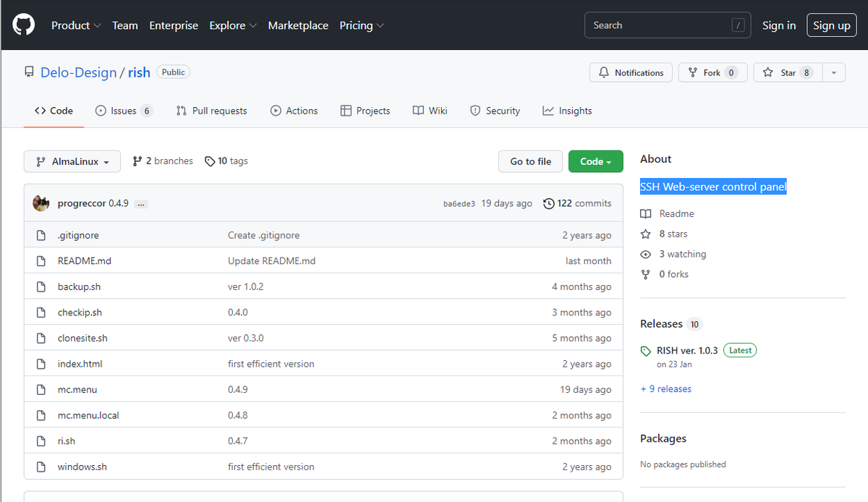Click the Go to file button
The width and height of the screenshot is (868, 502).
pos(530,161)
